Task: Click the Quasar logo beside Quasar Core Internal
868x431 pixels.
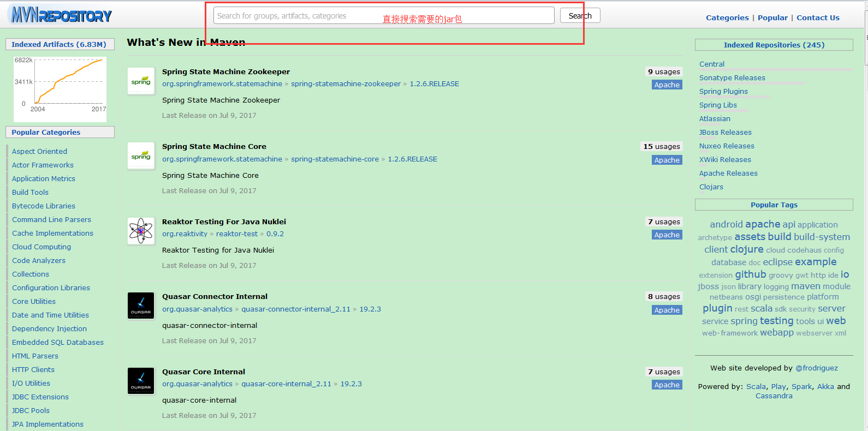Action: coord(141,381)
